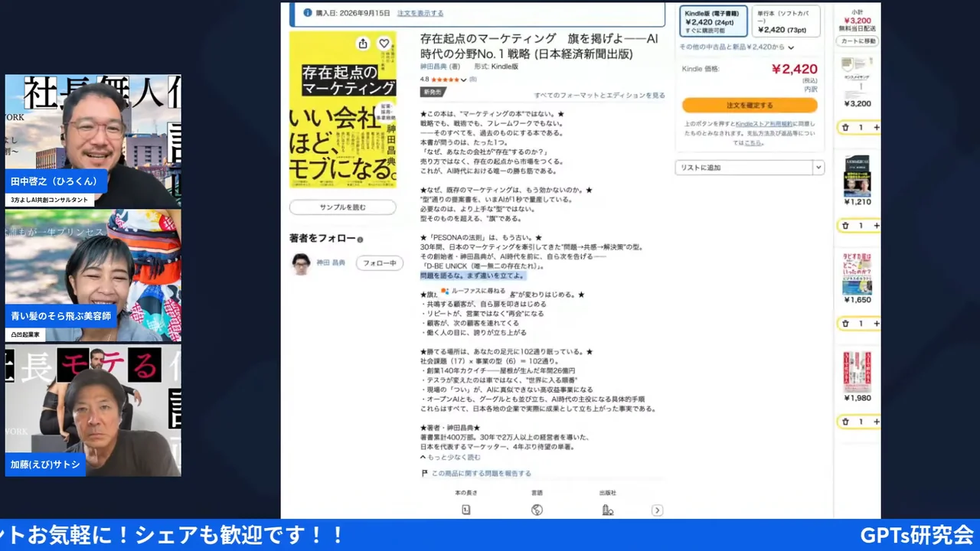
Task: Click the 本の長さ label
Action: pos(465,493)
